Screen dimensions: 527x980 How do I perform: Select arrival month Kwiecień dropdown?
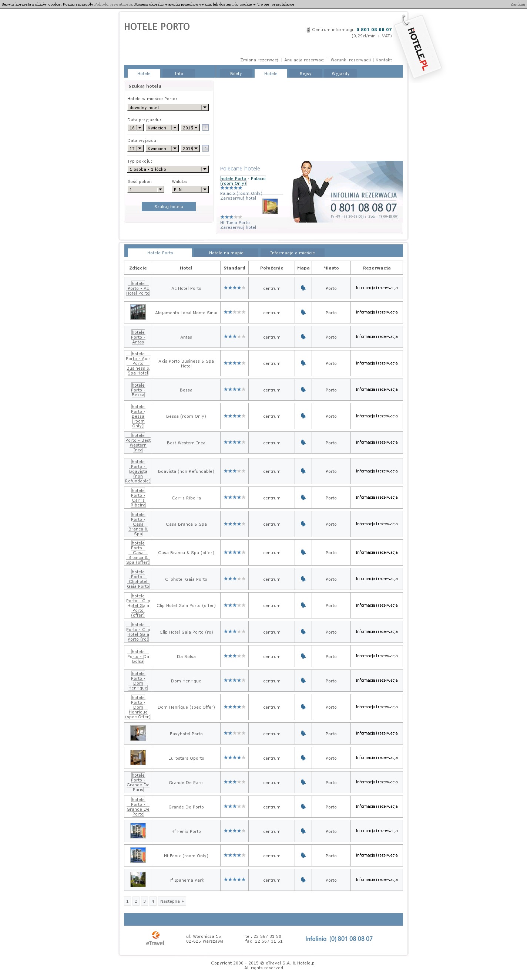tap(162, 128)
